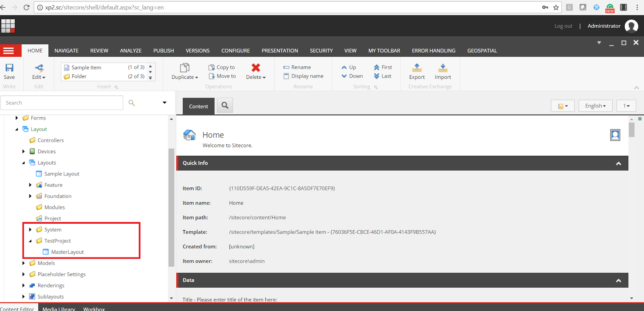Image resolution: width=644 pixels, height=311 pixels.
Task: Expand the Foundation folder node
Action: coord(30,196)
